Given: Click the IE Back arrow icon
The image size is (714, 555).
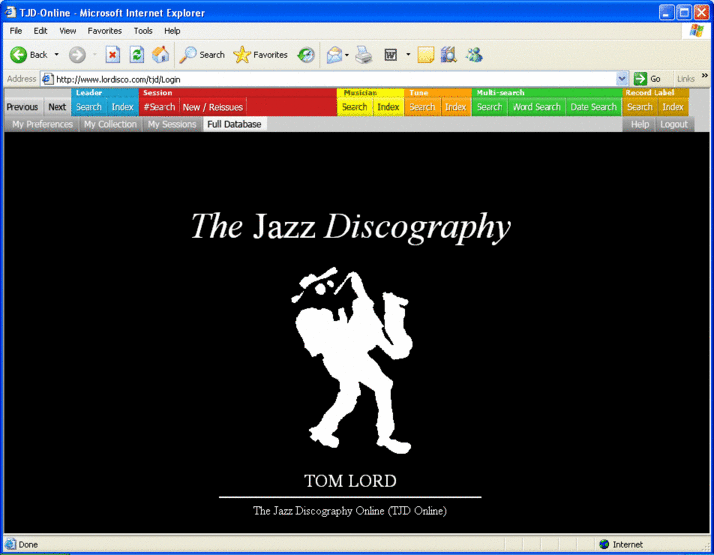Looking at the screenshot, I should pos(19,55).
